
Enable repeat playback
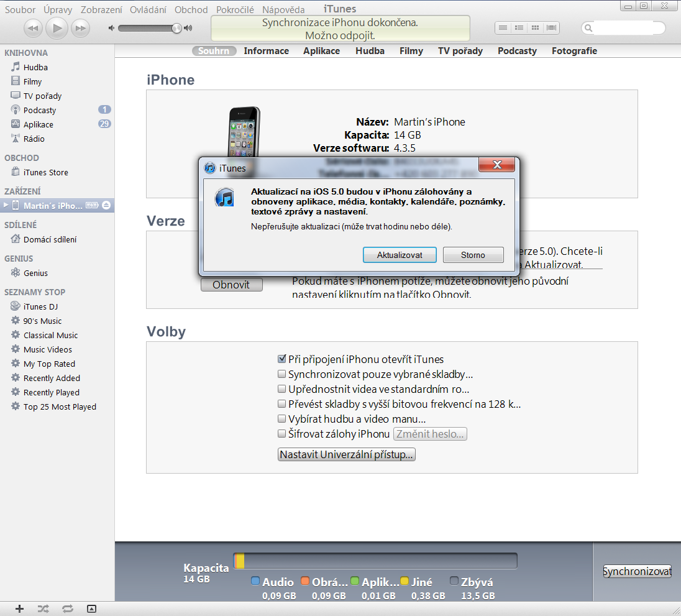click(x=67, y=609)
